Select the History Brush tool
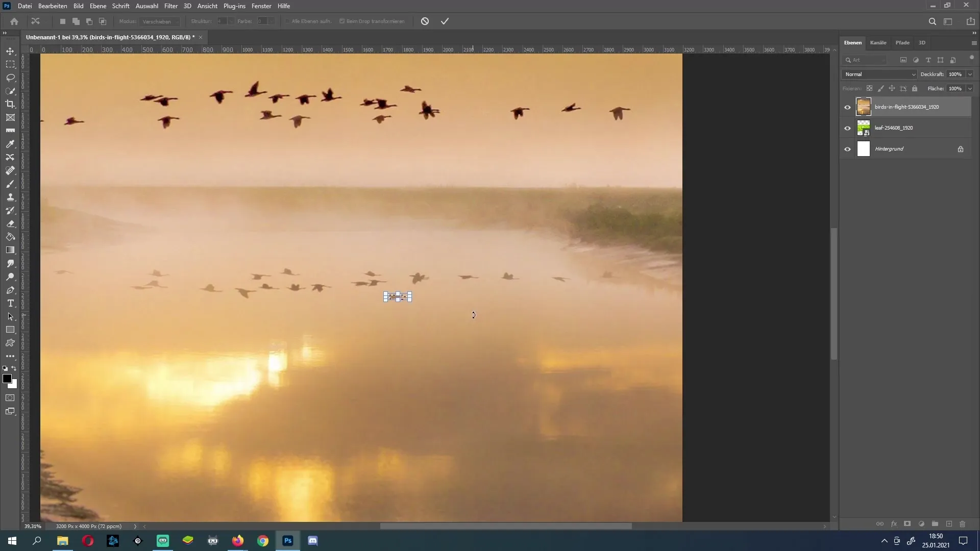 10,210
